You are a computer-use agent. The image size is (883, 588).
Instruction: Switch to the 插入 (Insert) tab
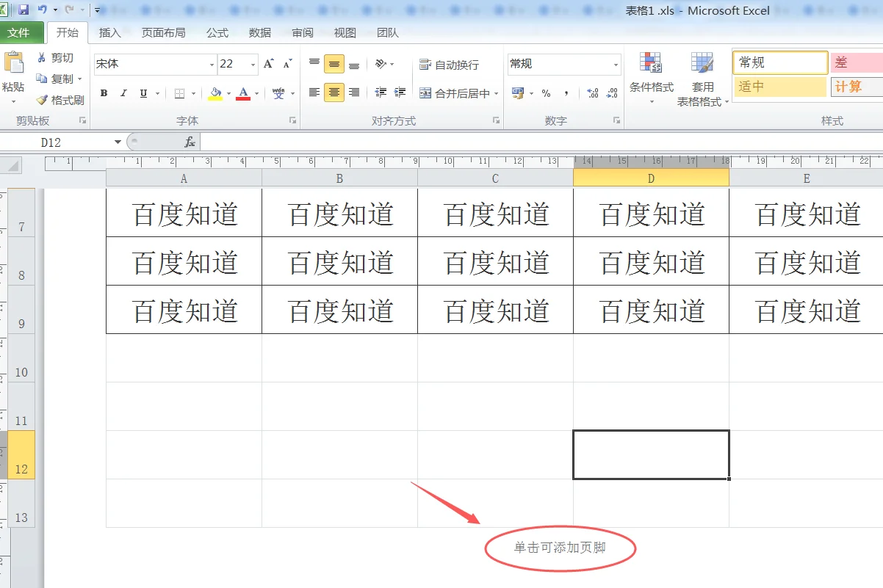pos(110,33)
